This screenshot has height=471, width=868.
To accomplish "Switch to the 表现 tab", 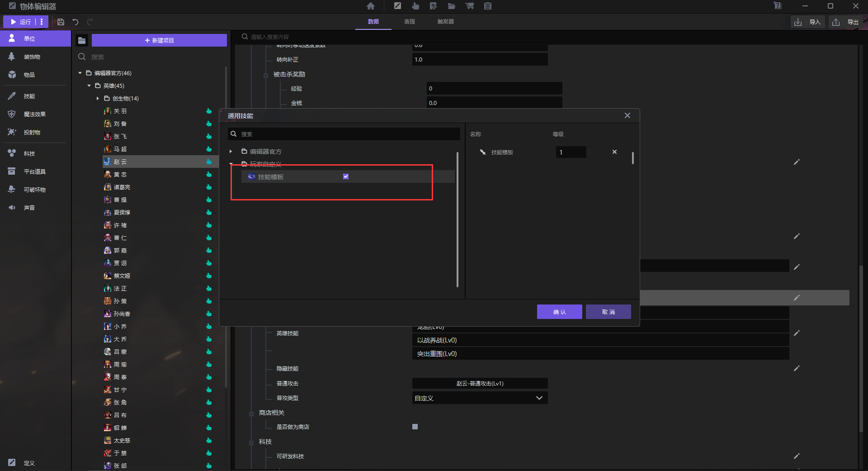I will point(410,22).
